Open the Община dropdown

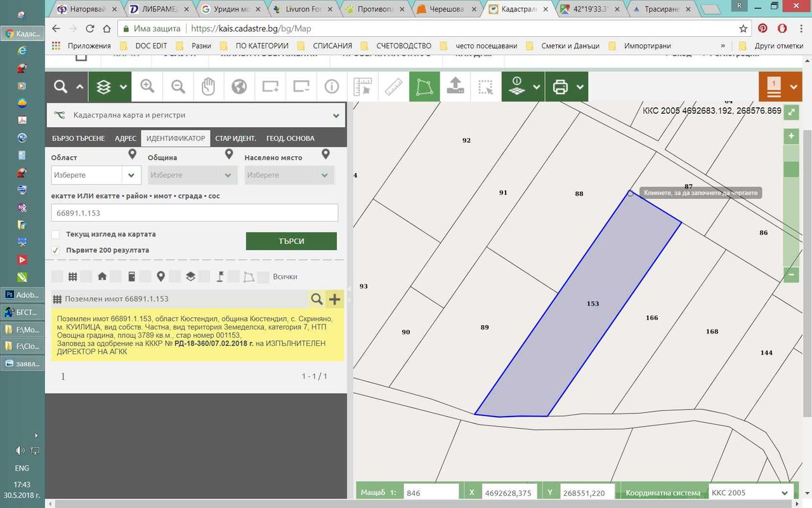coord(193,175)
